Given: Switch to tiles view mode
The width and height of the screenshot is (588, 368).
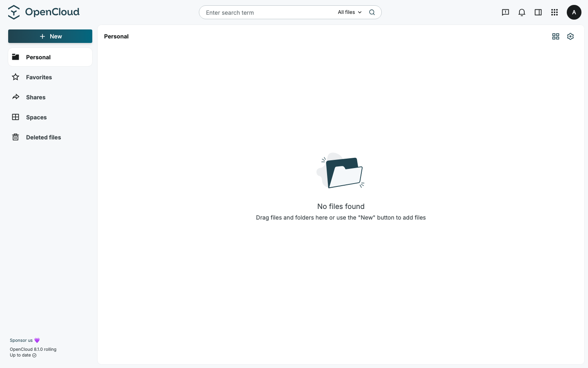Looking at the screenshot, I should (x=556, y=36).
